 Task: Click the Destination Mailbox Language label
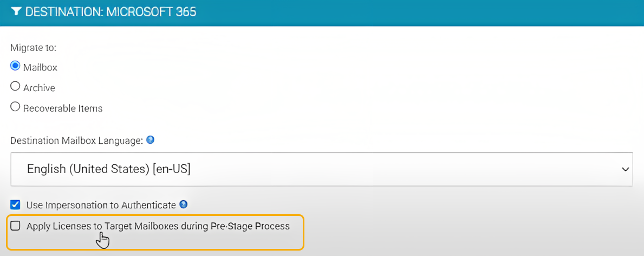[x=76, y=141]
